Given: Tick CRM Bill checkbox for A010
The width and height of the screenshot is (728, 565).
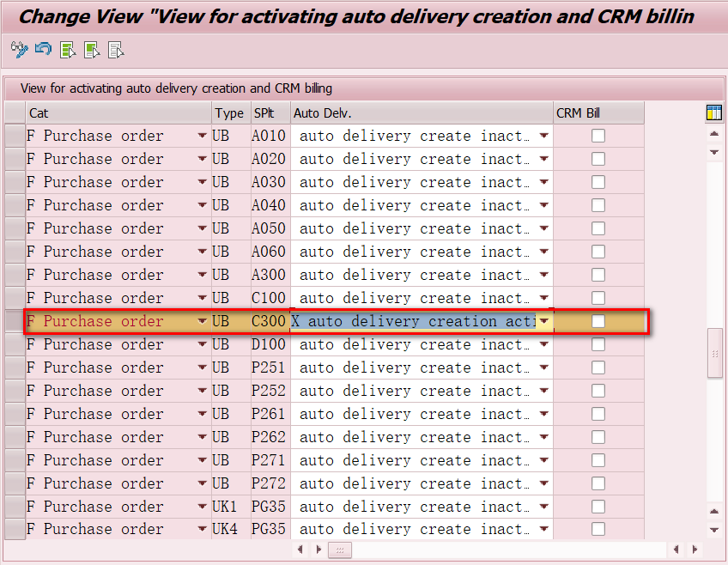Looking at the screenshot, I should click(x=598, y=136).
